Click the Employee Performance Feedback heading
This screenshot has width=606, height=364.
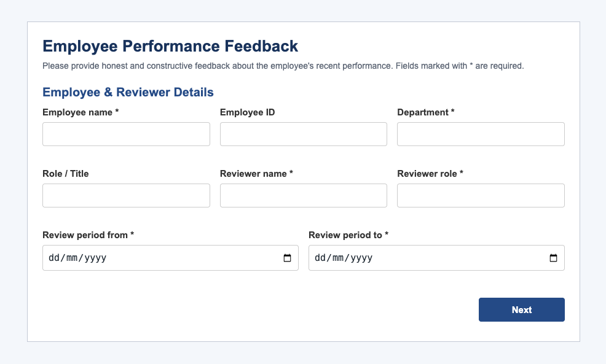[170, 46]
